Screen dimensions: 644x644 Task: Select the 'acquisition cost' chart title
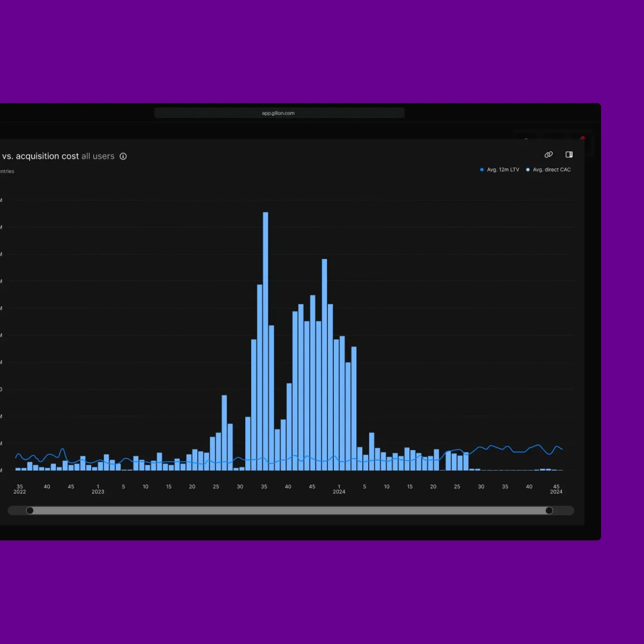coord(40,156)
